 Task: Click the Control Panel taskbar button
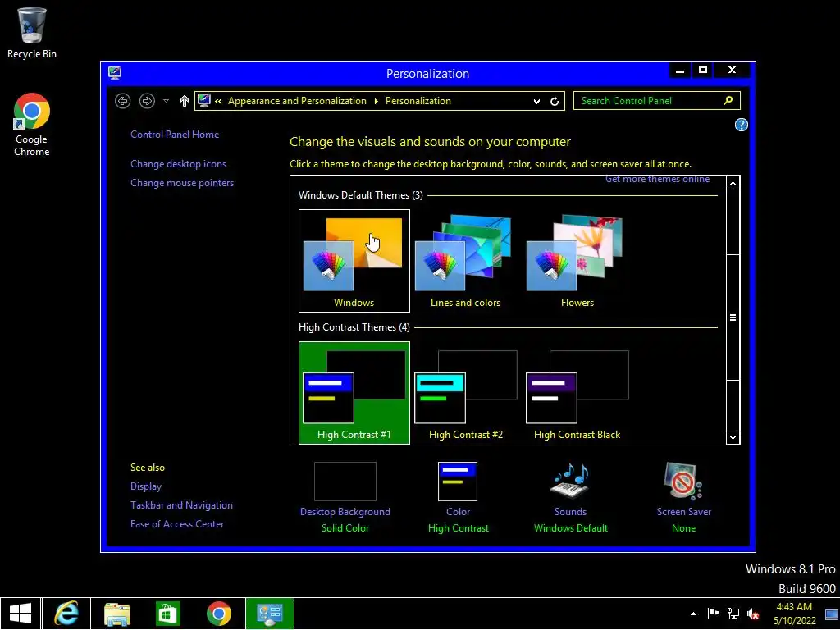pyautogui.click(x=269, y=614)
